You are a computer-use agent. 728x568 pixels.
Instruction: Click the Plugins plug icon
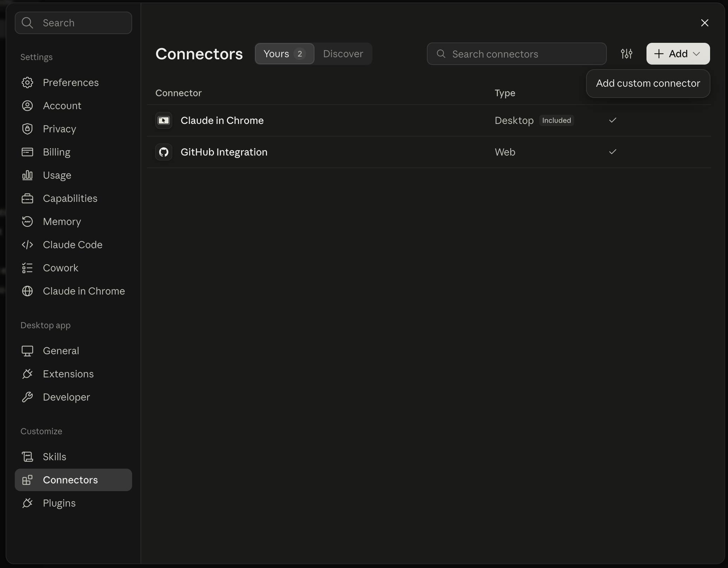(x=27, y=503)
